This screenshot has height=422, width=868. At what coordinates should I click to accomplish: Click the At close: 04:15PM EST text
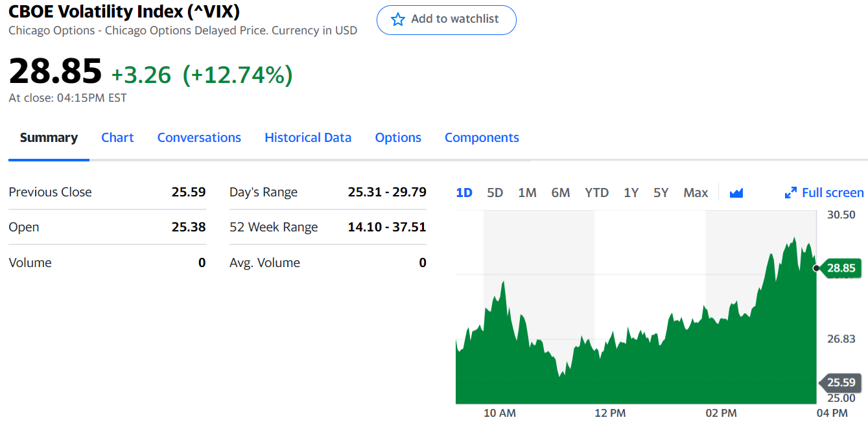[67, 98]
